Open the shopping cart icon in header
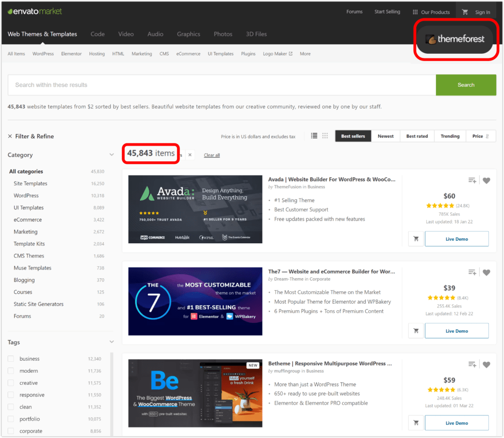Viewport: 504px width, 438px height. point(465,12)
